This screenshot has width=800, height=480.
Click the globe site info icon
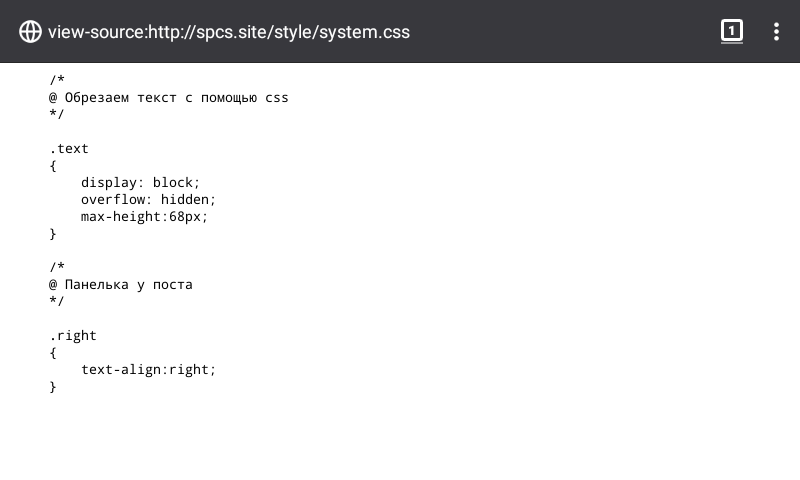(x=30, y=31)
